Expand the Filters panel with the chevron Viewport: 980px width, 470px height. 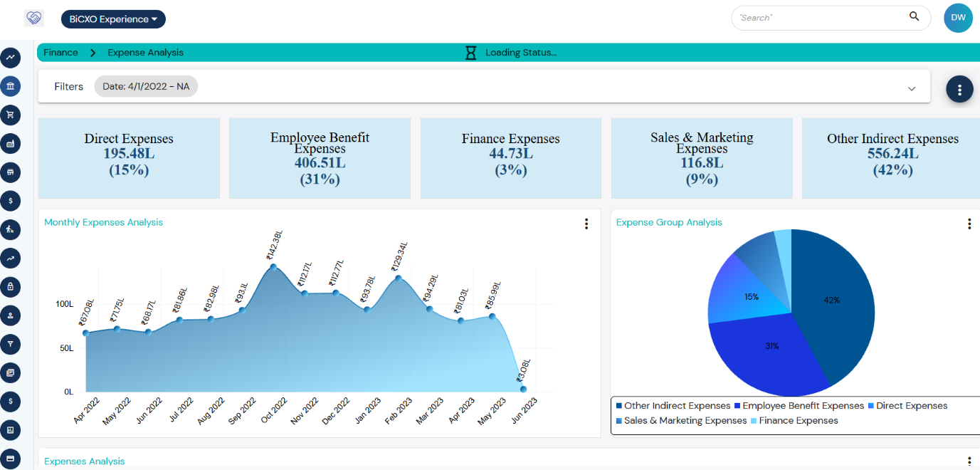tap(912, 88)
